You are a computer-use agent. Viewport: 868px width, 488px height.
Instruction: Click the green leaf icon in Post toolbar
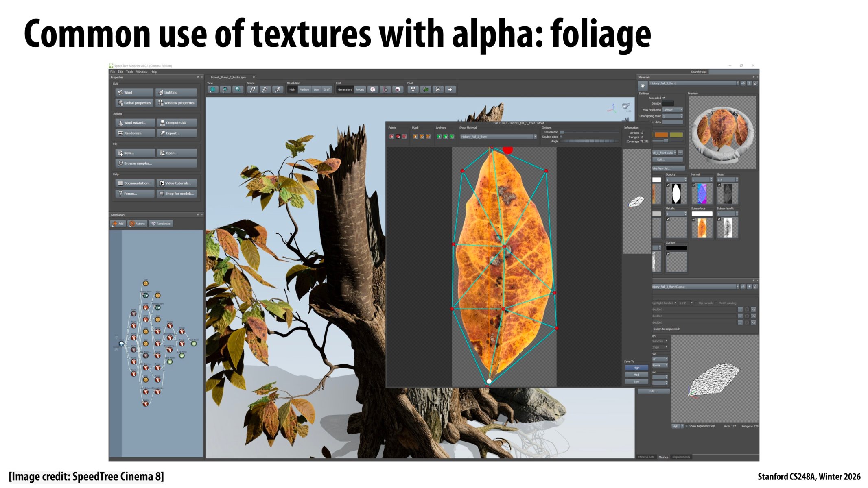[425, 89]
